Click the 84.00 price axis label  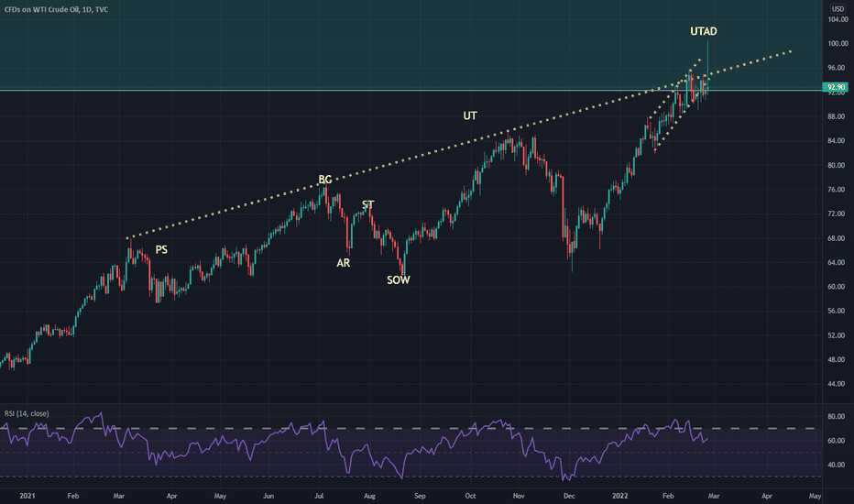click(x=838, y=140)
